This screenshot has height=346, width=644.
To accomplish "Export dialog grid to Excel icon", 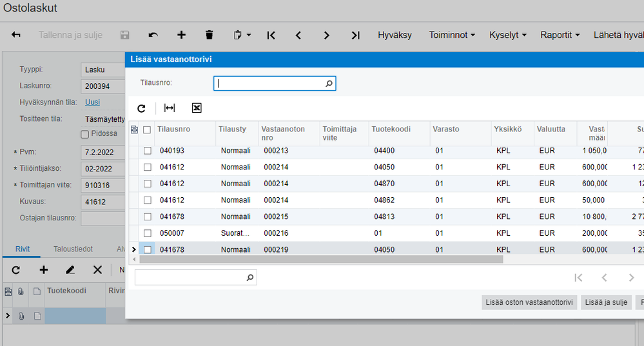I will [197, 108].
